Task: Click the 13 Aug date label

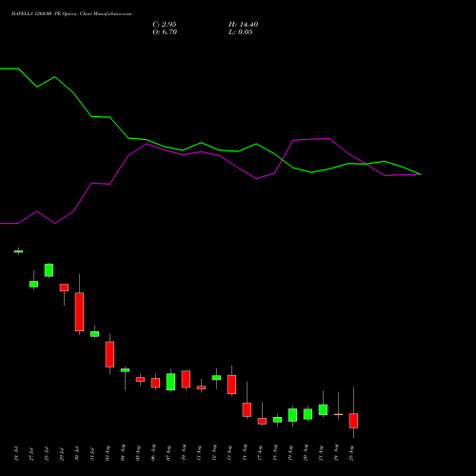Action: pos(229,453)
